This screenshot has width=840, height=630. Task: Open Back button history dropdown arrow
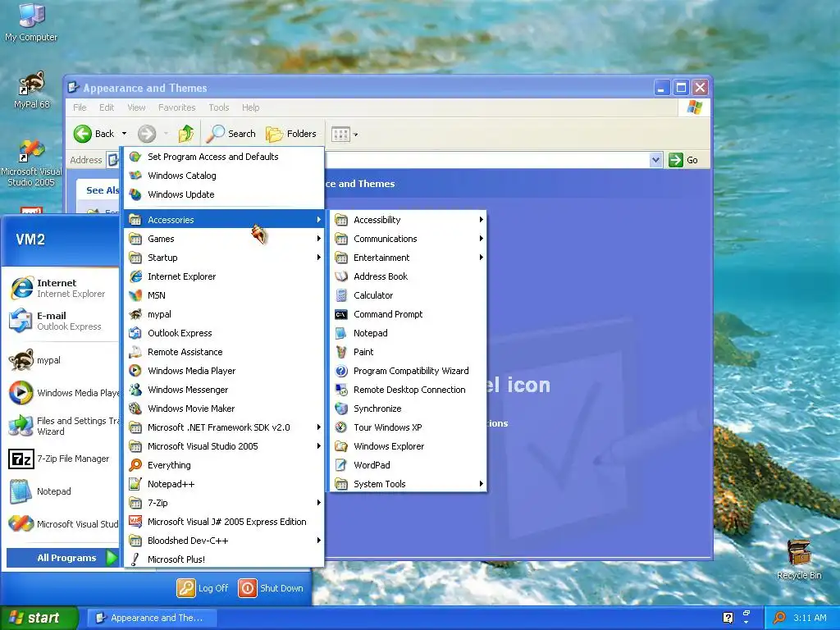[125, 134]
